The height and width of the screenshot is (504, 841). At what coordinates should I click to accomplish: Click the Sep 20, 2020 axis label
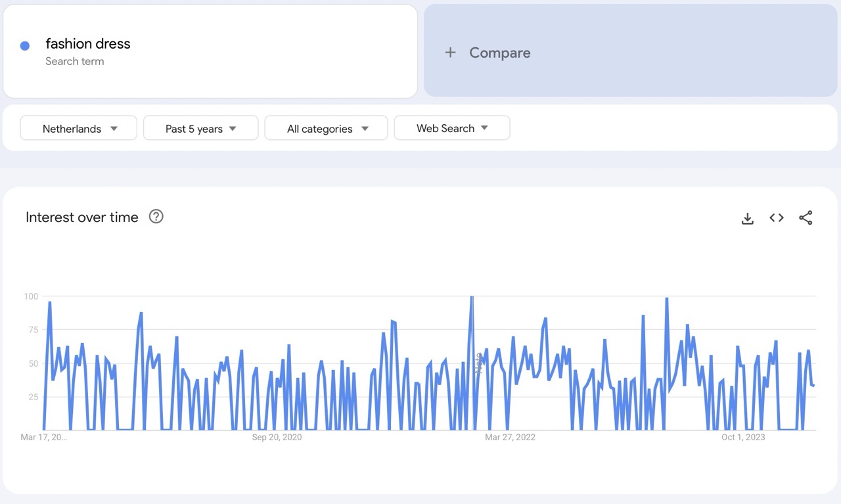pyautogui.click(x=277, y=437)
